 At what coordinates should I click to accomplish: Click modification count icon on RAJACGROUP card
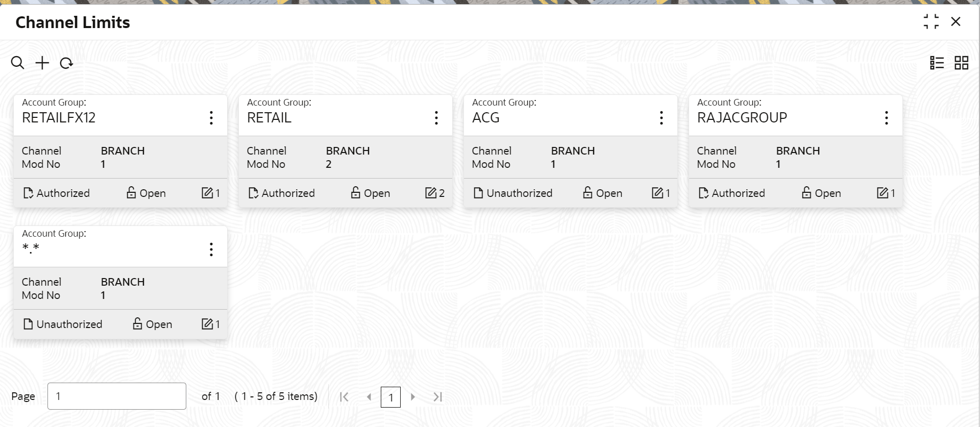883,193
